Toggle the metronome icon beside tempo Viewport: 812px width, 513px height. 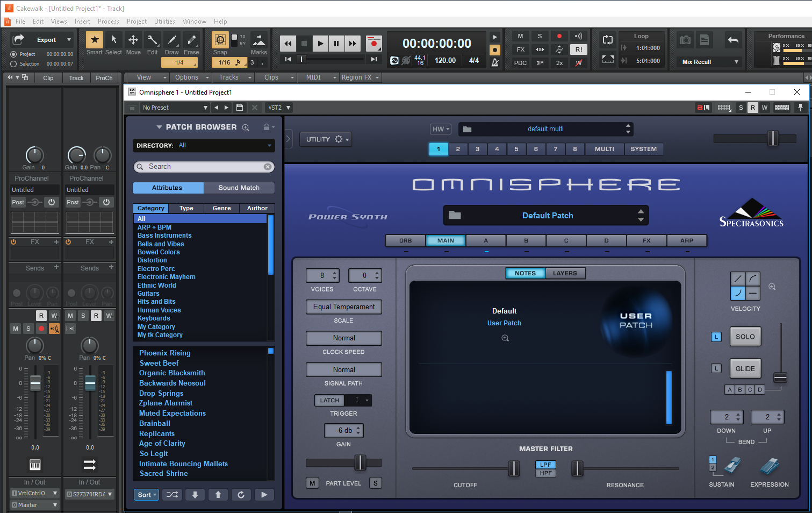coord(495,62)
